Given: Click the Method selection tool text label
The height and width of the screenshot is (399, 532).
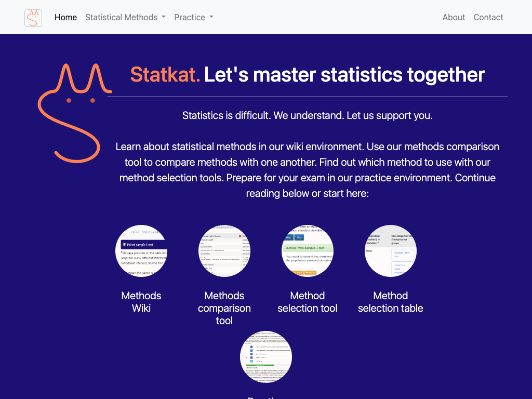Looking at the screenshot, I should coord(308,302).
